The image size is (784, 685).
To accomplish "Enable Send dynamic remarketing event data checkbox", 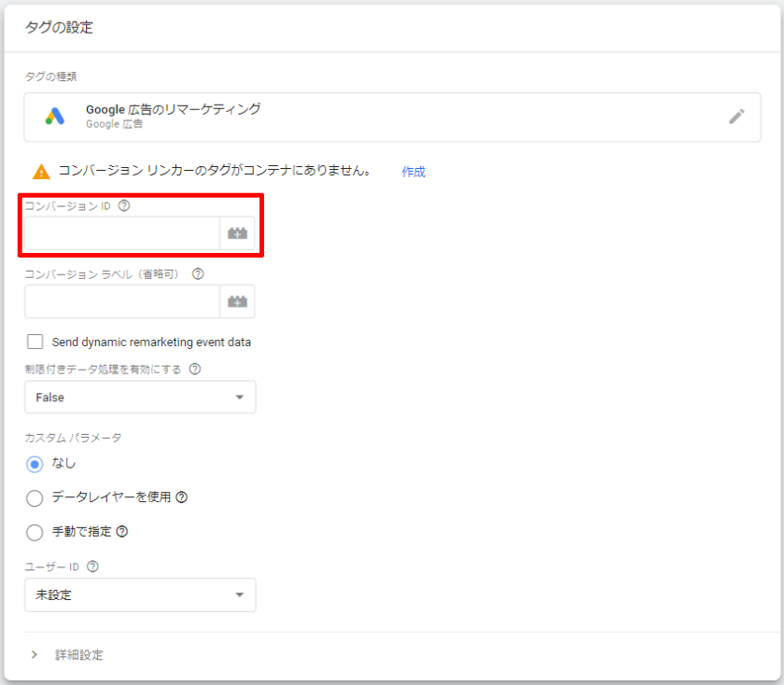I will point(35,342).
